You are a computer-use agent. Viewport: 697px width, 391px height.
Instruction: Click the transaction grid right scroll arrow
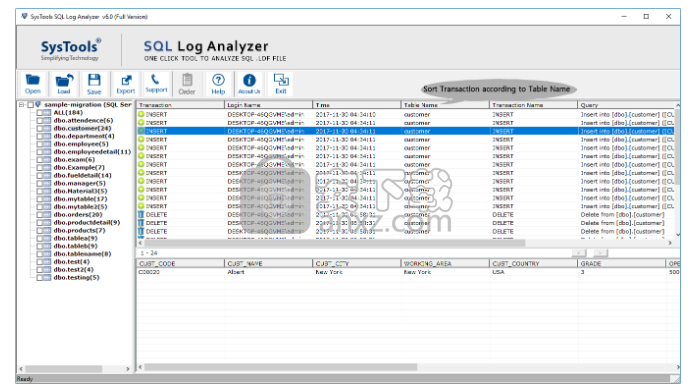click(x=670, y=243)
